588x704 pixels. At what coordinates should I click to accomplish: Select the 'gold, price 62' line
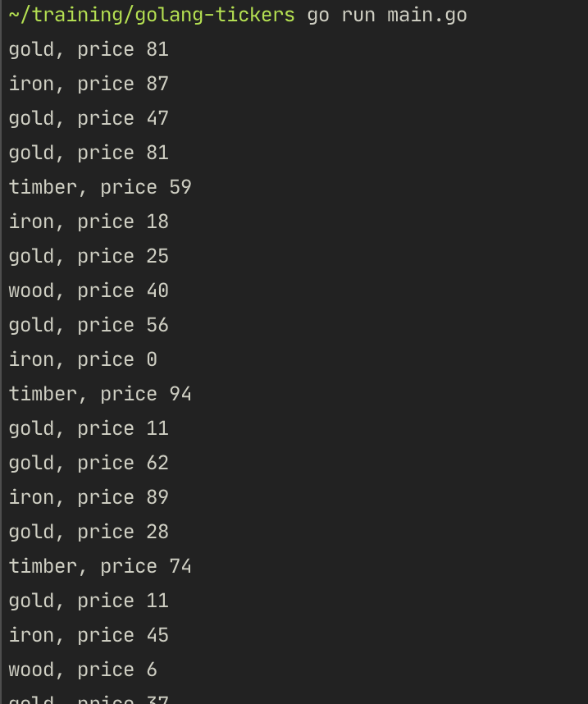tap(89, 464)
